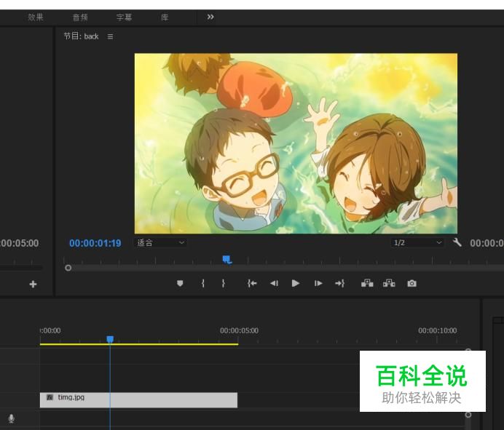Select the timg.jpg clip on timeline
Viewport: 504px width, 430px height.
pyautogui.click(x=138, y=400)
